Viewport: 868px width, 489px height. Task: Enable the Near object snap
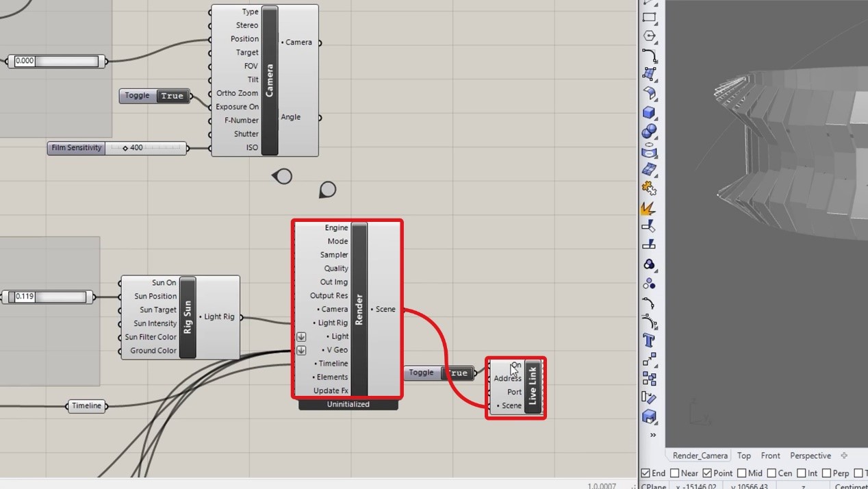(675, 473)
